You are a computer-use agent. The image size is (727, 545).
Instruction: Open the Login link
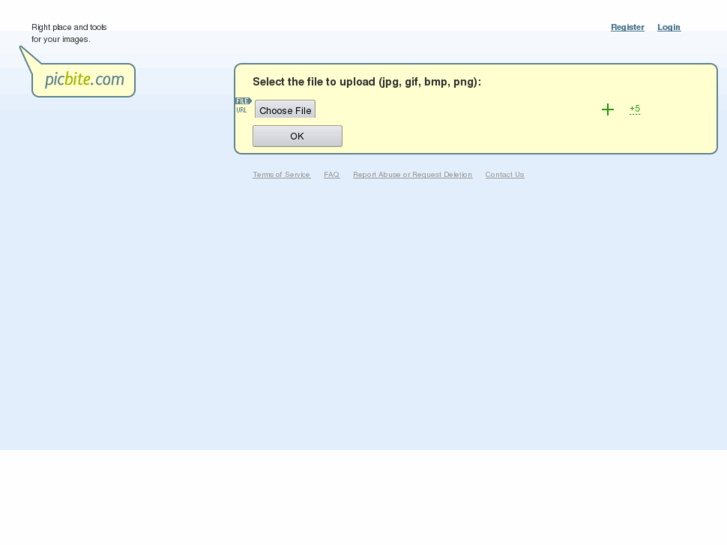669,27
